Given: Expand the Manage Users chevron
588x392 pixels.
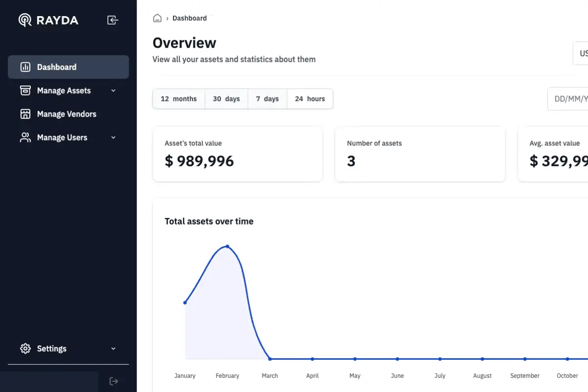Looking at the screenshot, I should (x=113, y=138).
